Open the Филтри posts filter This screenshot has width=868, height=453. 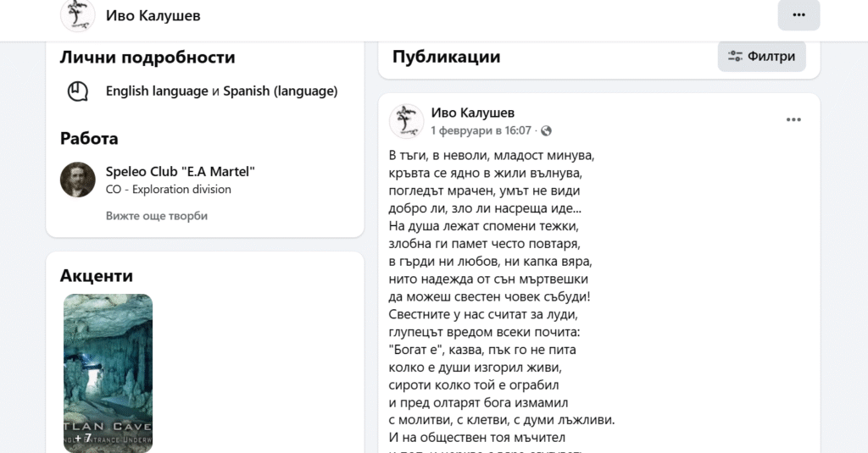tap(761, 57)
